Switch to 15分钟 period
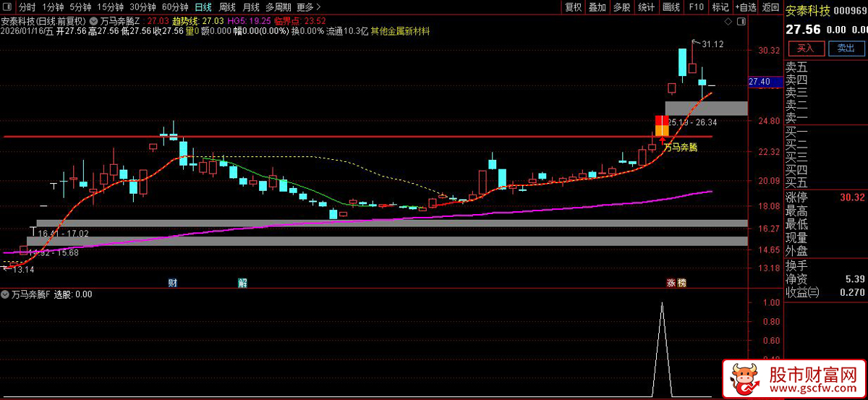 110,7
